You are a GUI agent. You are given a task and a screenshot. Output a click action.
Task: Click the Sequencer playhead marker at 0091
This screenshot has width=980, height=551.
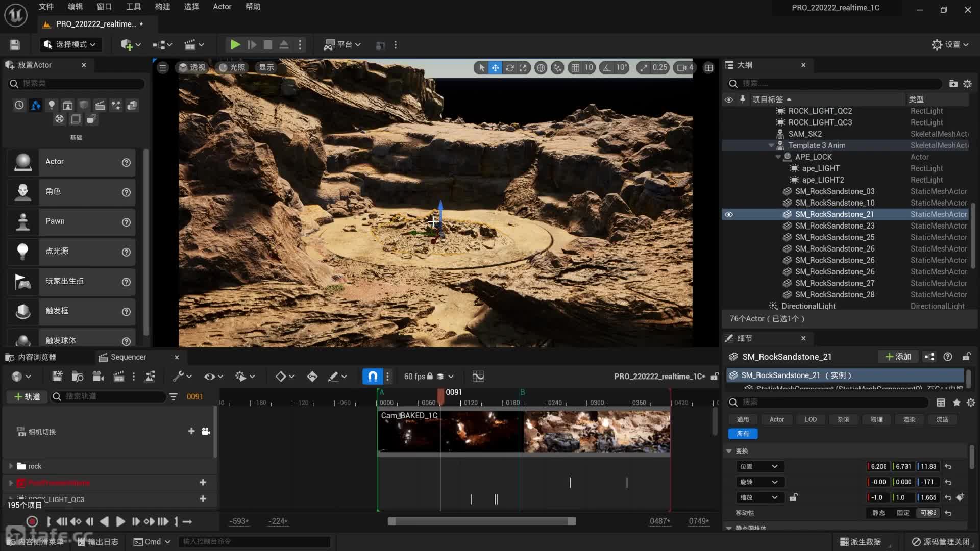(440, 396)
